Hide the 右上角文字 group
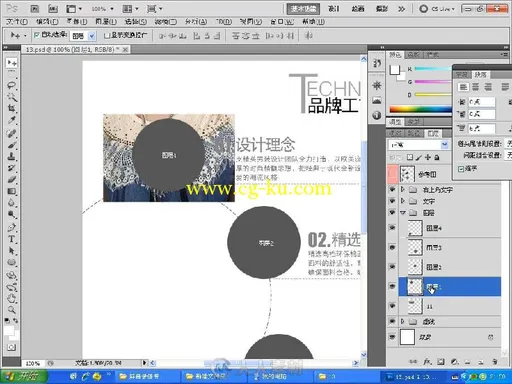The height and width of the screenshot is (384, 512). click(392, 189)
